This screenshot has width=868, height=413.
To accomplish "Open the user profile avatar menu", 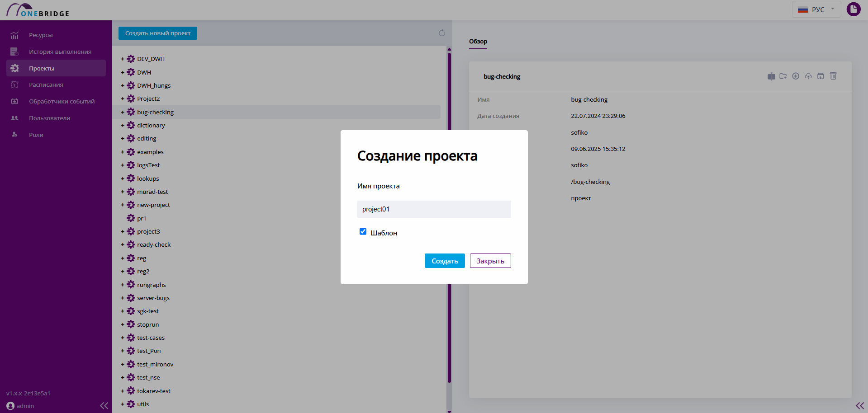I will 854,9.
